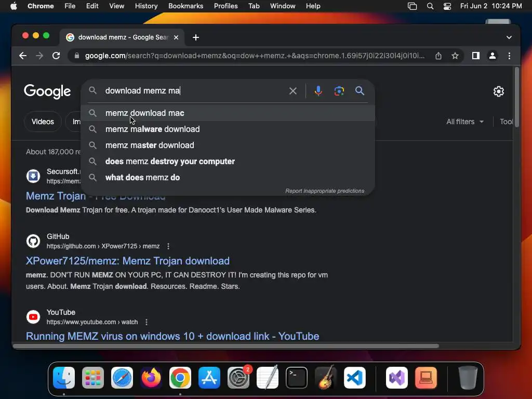Open Finder from the dock
Viewport: 532px width, 399px height.
[64, 378]
